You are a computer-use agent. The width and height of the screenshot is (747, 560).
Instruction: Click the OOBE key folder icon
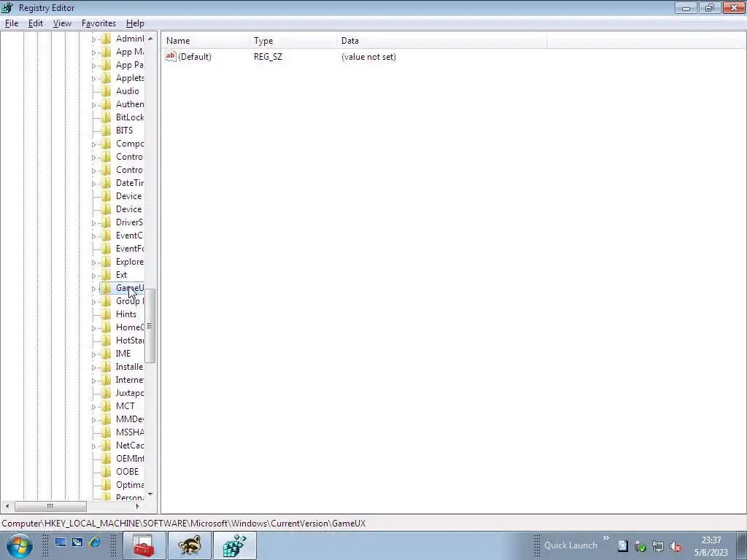point(107,472)
